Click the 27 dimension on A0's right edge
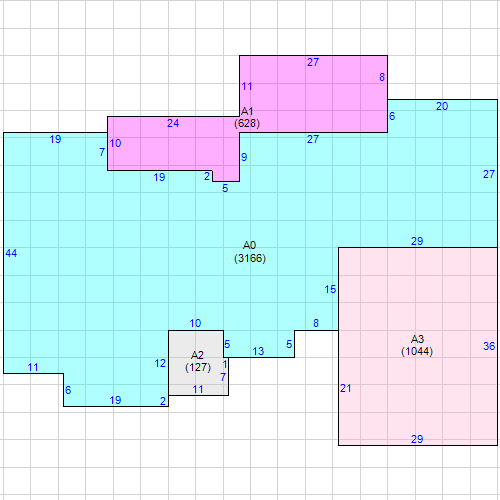Image resolution: width=500 pixels, height=500 pixels. (489, 174)
